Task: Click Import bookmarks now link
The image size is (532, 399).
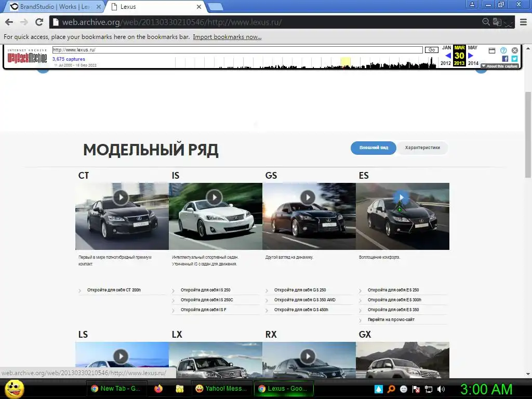Action: click(228, 37)
